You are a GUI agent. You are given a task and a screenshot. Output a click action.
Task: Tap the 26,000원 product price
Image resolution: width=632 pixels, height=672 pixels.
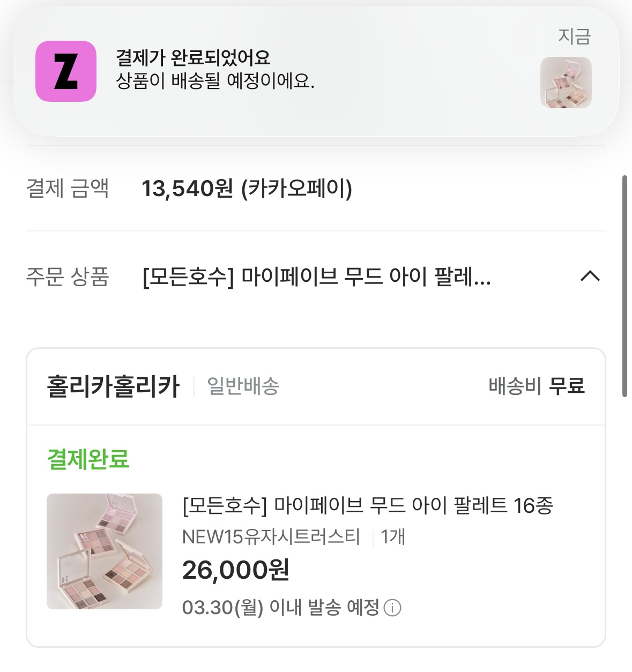pyautogui.click(x=236, y=570)
